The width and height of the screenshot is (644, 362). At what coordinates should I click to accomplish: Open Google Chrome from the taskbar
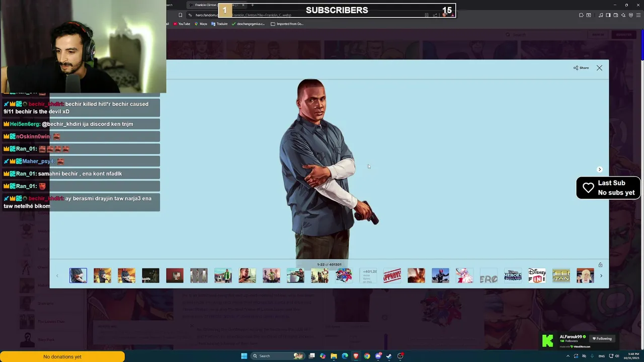(x=367, y=356)
